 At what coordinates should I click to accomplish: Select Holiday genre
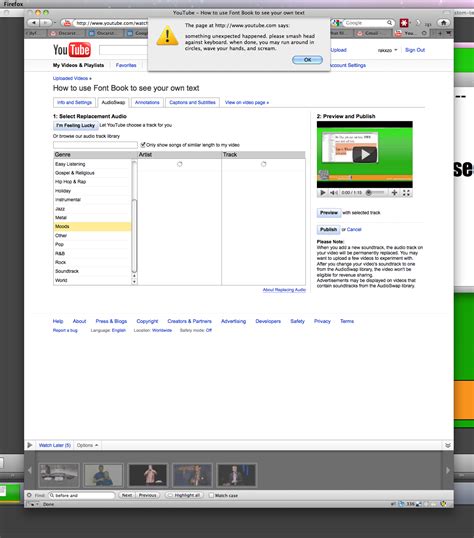pos(92,191)
